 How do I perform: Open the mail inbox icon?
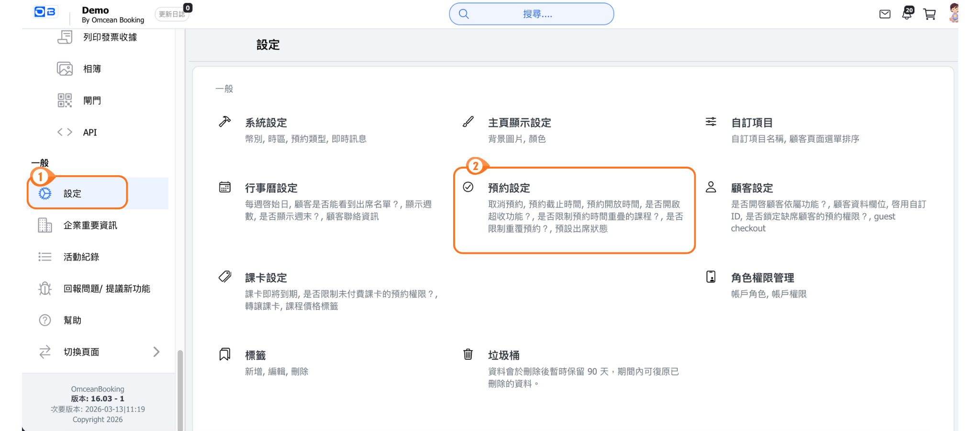pyautogui.click(x=885, y=14)
